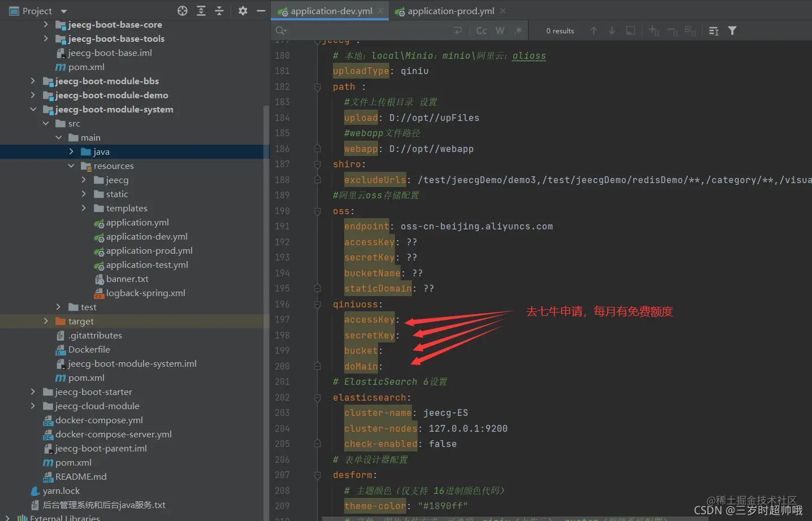Screen dimensions: 812x521
Task: Toggle Words option in search bar
Action: tap(500, 31)
